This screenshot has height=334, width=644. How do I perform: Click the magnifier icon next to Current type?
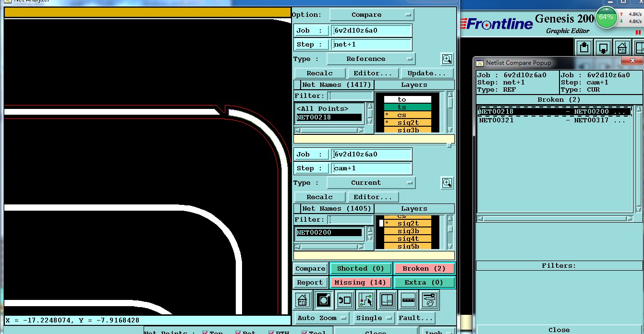point(447,183)
